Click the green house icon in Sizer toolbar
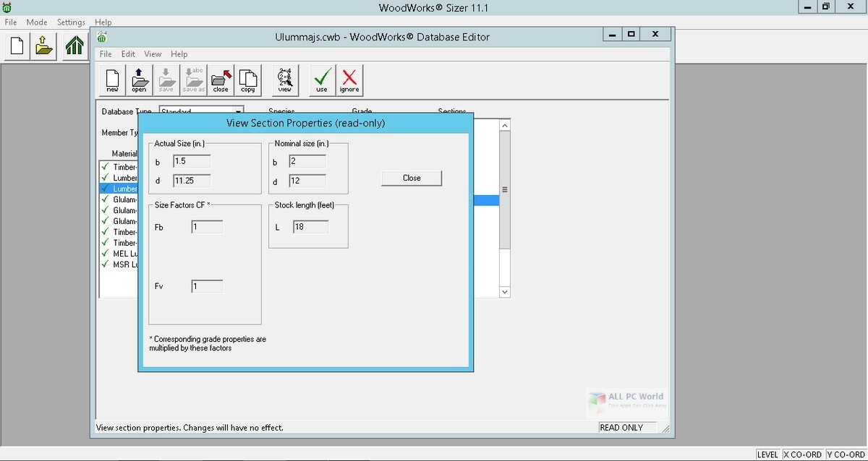Image resolution: width=868 pixels, height=461 pixels. [73, 46]
